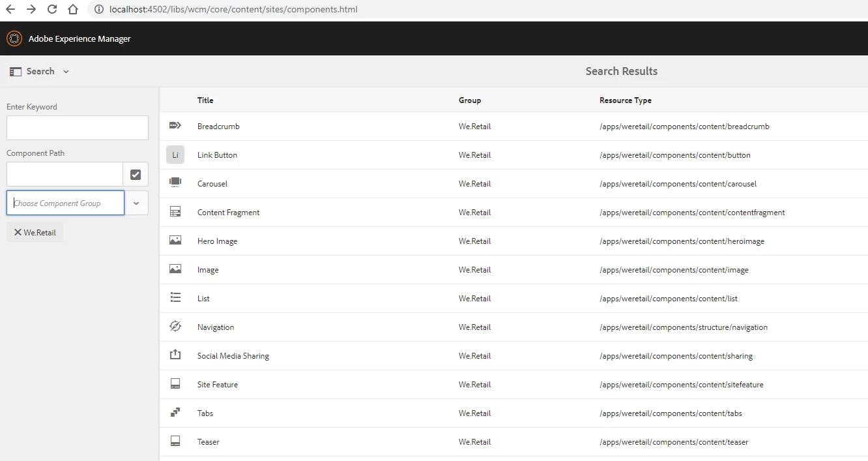Open the Carousel component title
This screenshot has height=461, width=868.
coord(212,183)
